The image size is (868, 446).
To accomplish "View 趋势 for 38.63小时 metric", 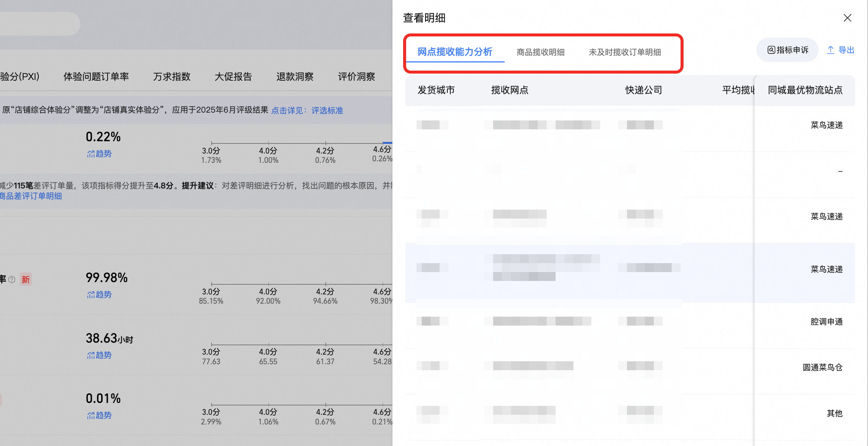I will 99,355.
